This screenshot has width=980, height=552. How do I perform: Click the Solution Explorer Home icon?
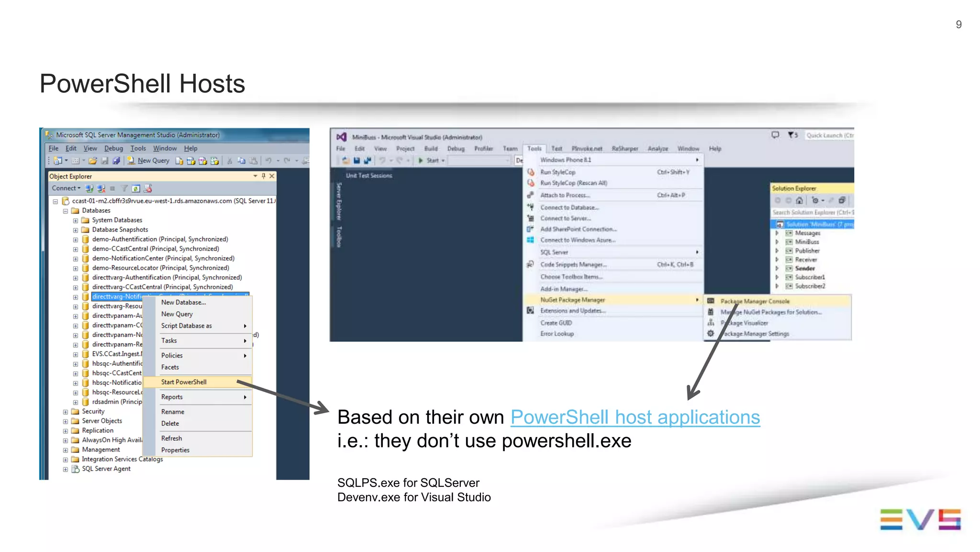pyautogui.click(x=799, y=201)
